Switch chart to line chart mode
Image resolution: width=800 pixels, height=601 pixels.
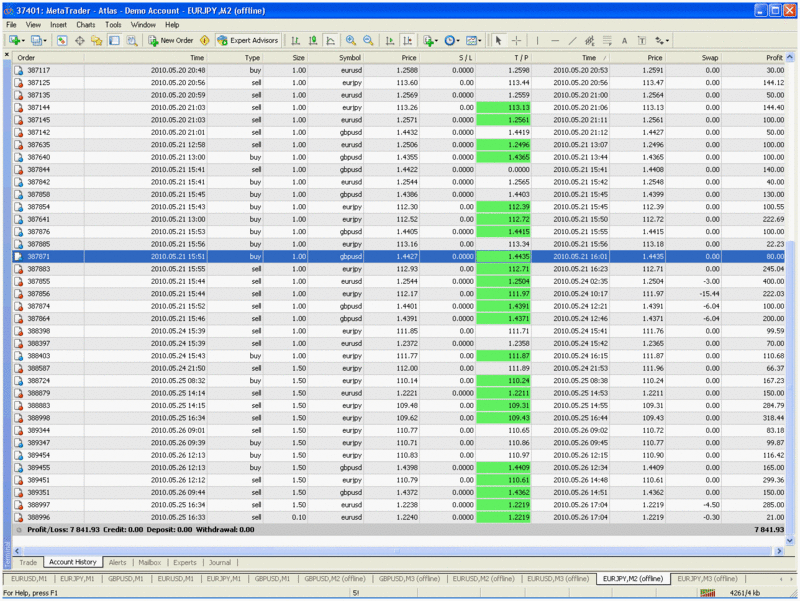(330, 41)
